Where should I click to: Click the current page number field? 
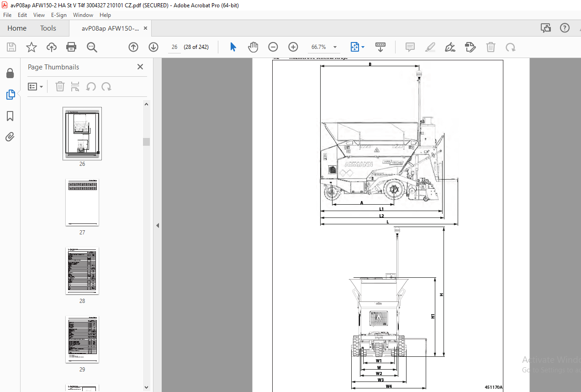tap(174, 47)
